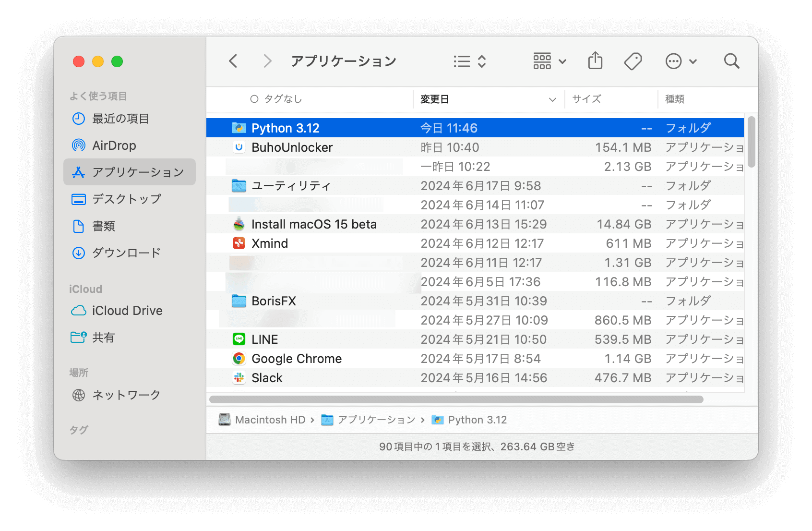Toggle 変更日 sort direction chevron

552,99
